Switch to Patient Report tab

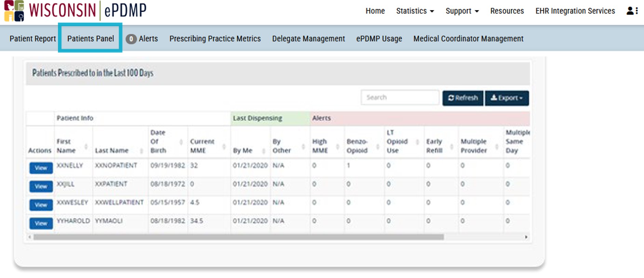pos(32,39)
